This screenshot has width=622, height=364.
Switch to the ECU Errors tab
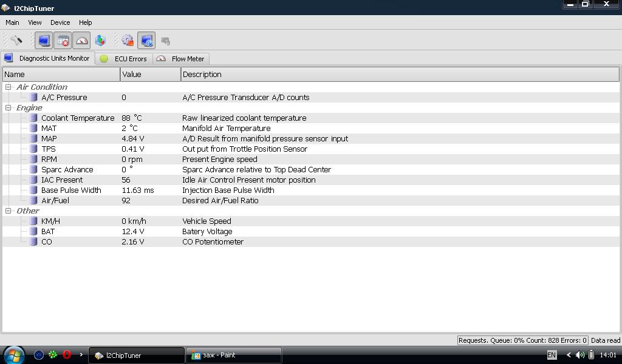click(124, 59)
